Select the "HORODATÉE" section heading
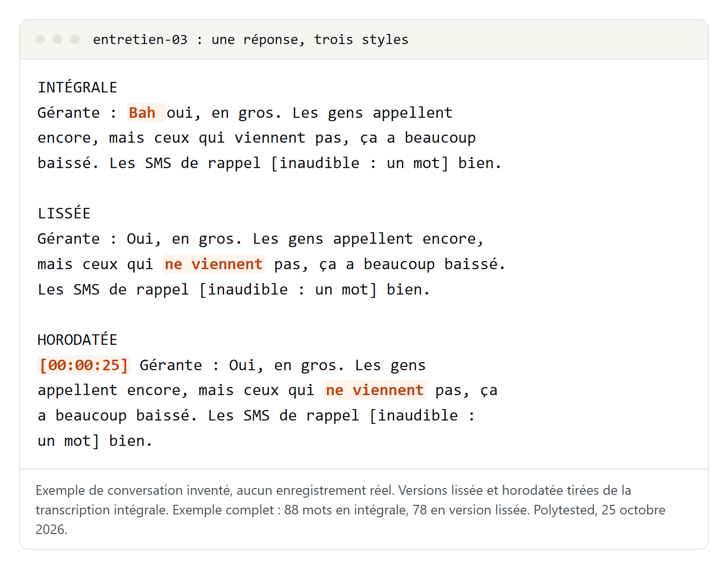The height and width of the screenshot is (569, 728). point(78,340)
